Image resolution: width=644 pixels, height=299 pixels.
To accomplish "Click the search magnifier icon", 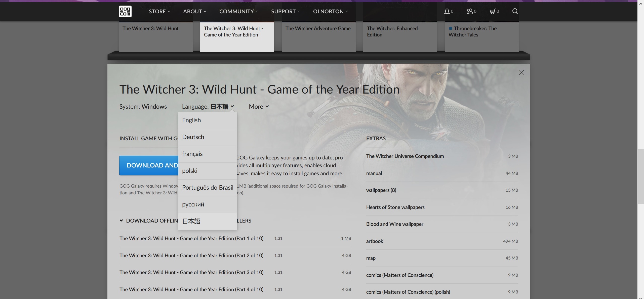I will (515, 11).
